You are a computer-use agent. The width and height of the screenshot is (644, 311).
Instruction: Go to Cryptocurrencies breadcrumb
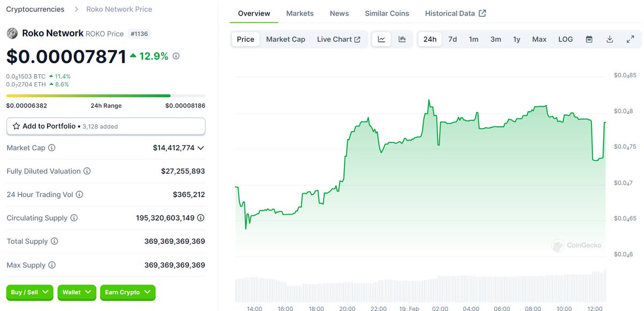point(35,9)
